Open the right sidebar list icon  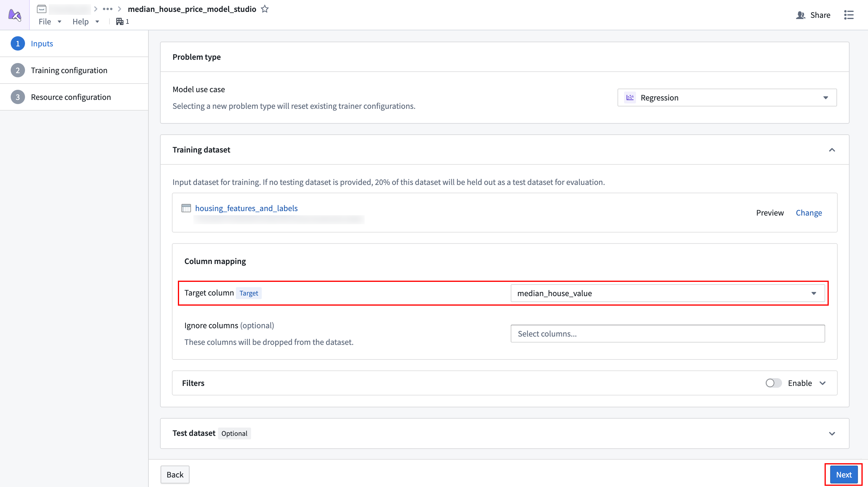[x=848, y=15]
